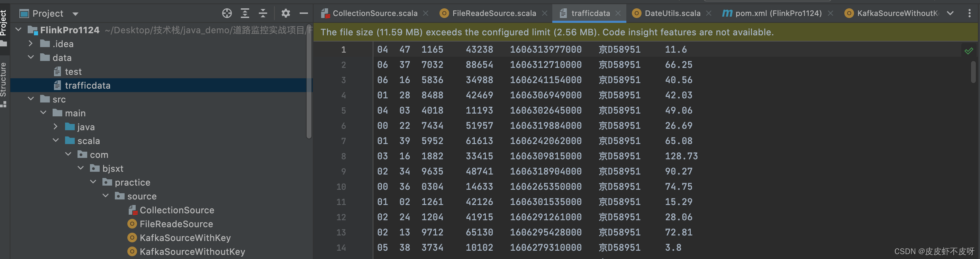Click timestamp 1606295428000 on line 13
The height and width of the screenshot is (259, 980).
(546, 232)
